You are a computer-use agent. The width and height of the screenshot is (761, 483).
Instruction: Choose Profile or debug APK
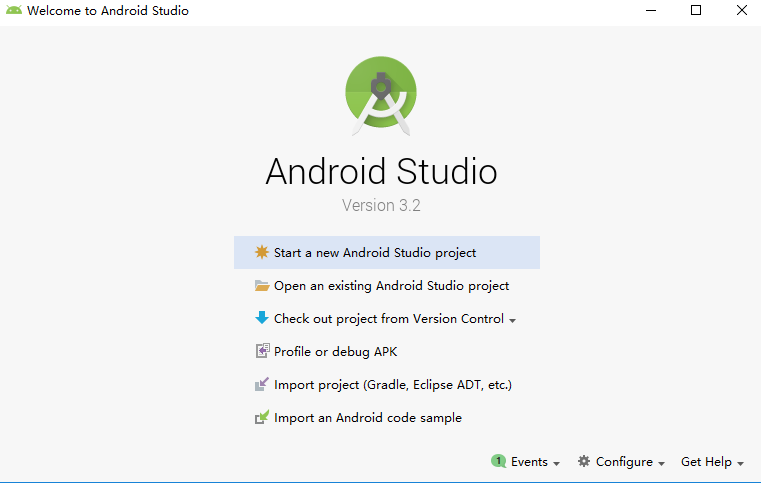tap(387, 351)
